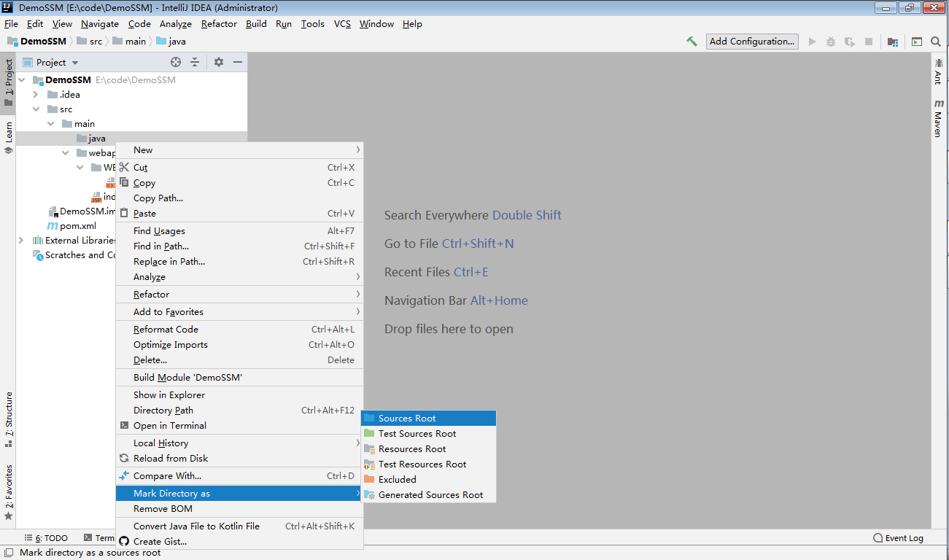Open the Navigate menu
Viewport: 949px width, 560px height.
[100, 24]
